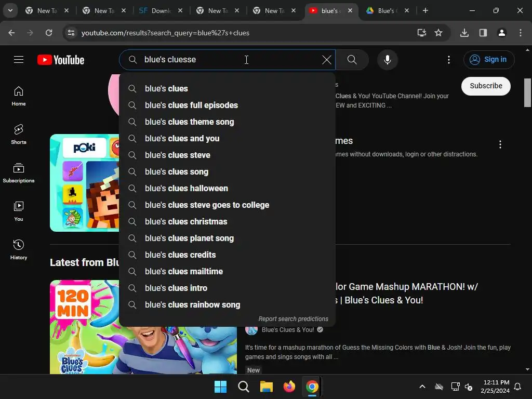532x399 pixels.
Task: Open Chrome three-dot menu
Action: click(521, 33)
